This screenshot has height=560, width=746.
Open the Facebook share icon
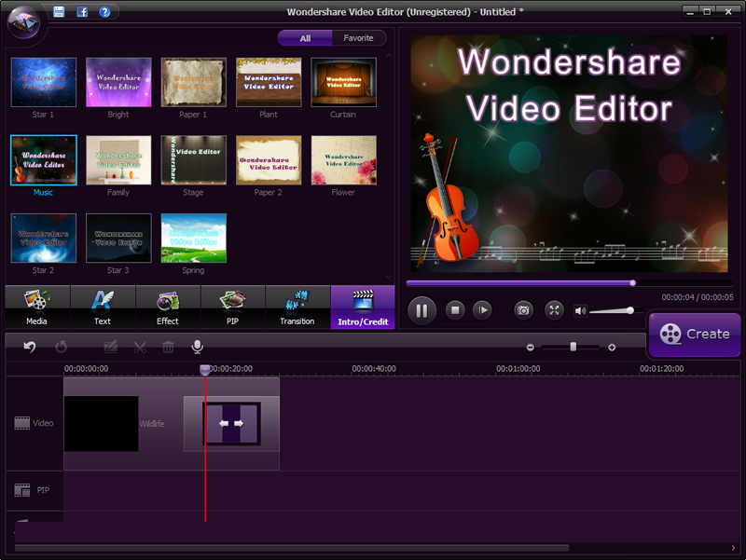pos(82,12)
